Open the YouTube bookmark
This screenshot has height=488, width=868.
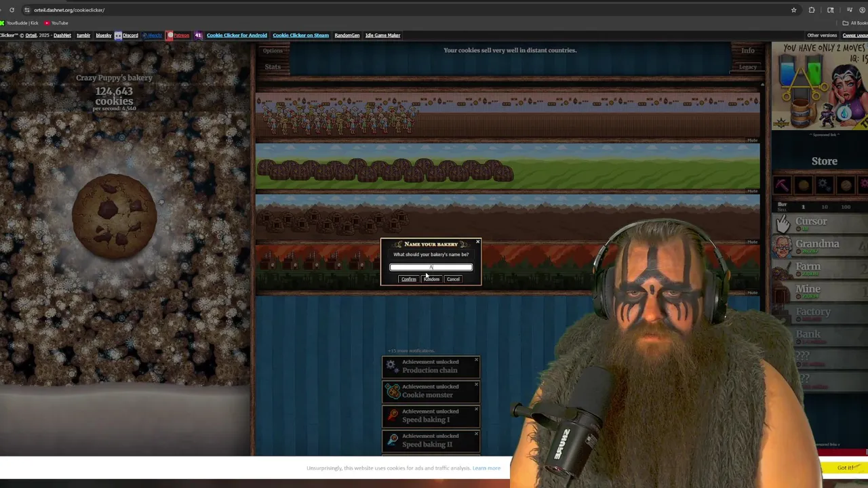(x=56, y=23)
